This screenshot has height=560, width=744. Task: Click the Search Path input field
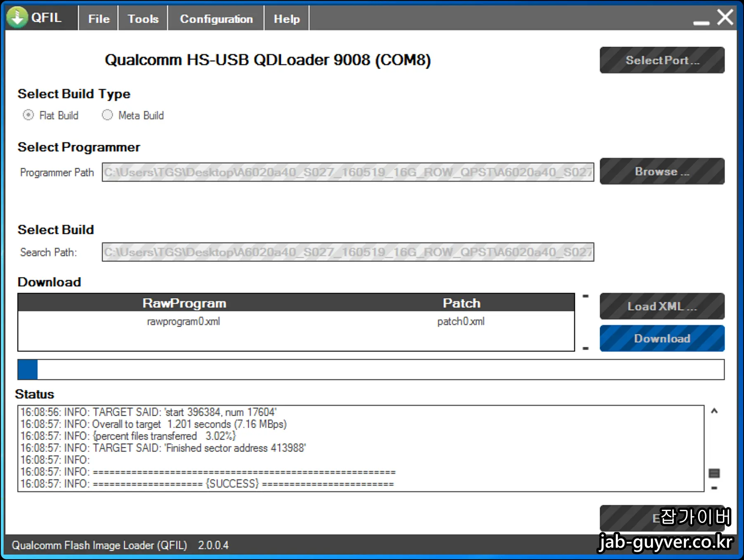[x=348, y=252]
